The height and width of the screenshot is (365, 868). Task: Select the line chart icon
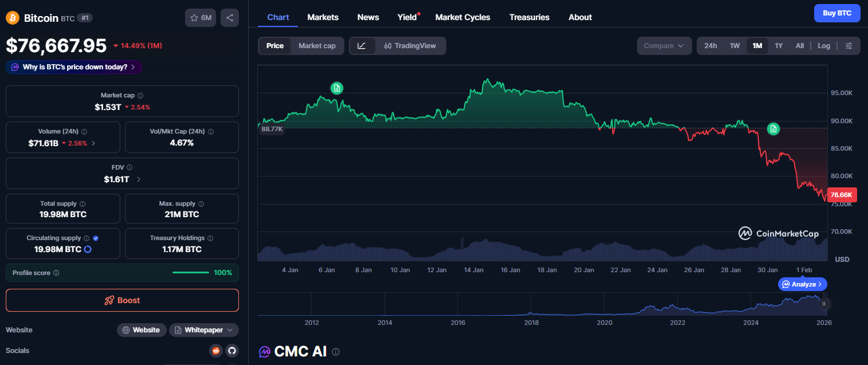coord(362,46)
